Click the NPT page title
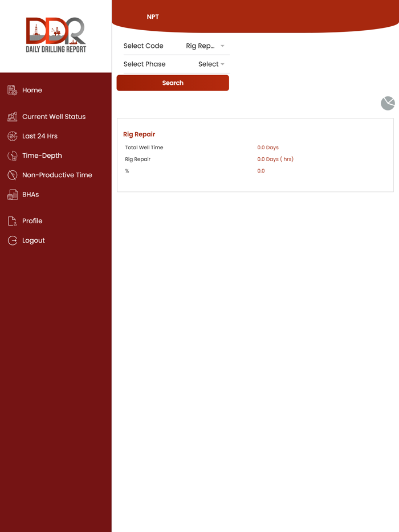 pos(153,17)
